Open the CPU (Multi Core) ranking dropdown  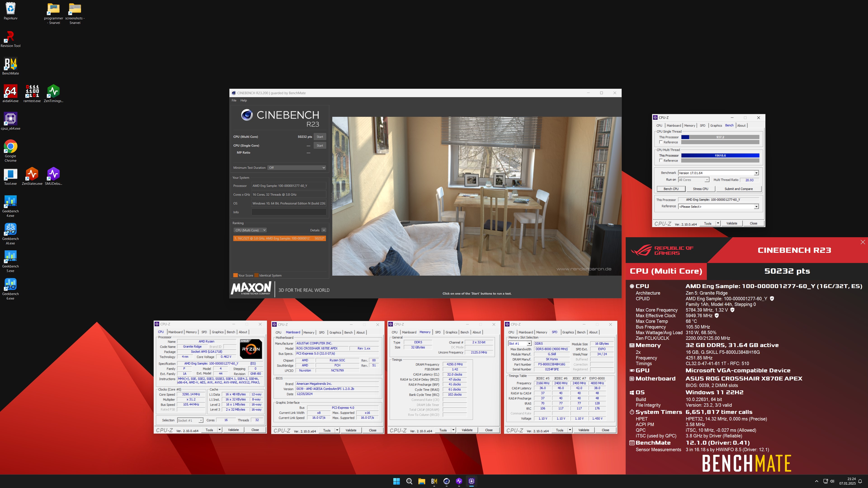[x=250, y=230]
